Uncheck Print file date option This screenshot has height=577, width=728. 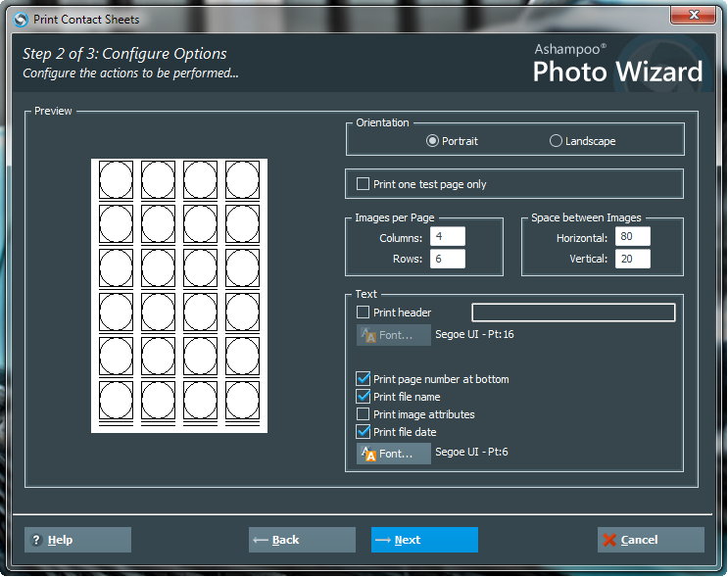pos(364,432)
